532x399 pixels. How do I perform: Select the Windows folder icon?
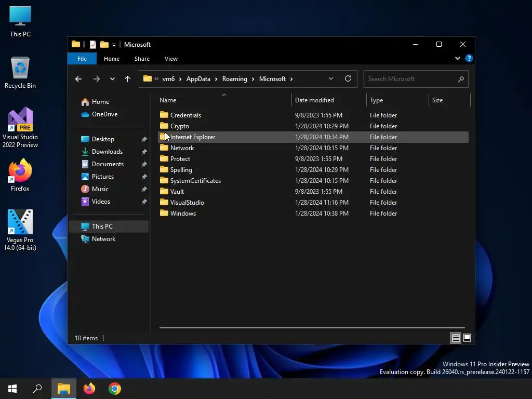point(164,214)
